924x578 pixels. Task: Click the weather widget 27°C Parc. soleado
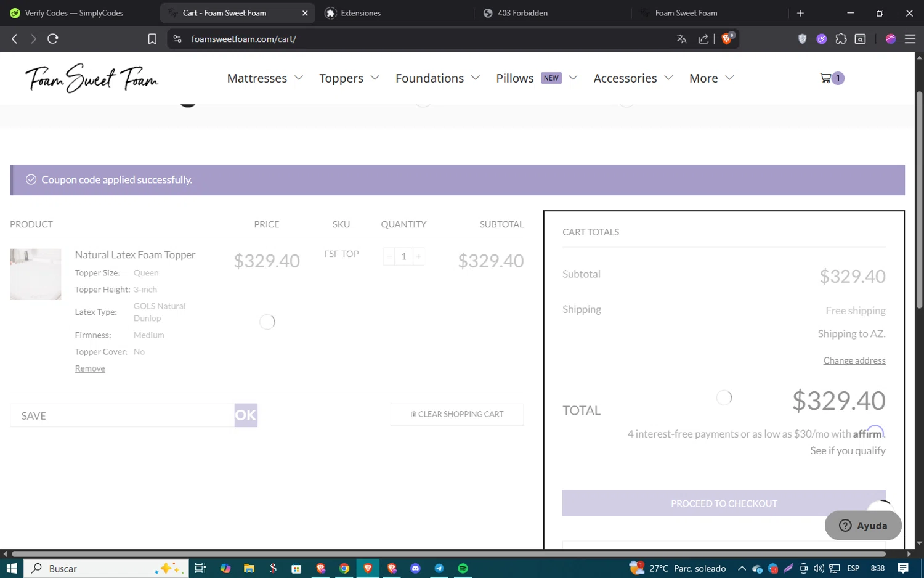pos(678,568)
